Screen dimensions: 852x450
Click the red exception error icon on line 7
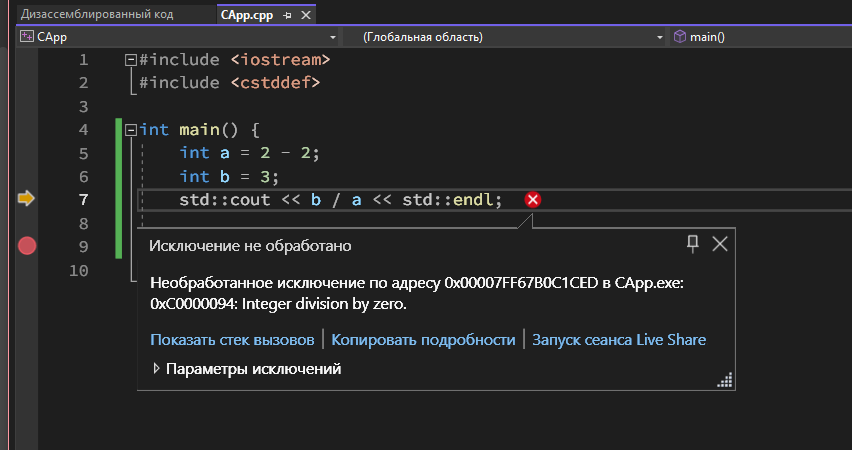532,199
